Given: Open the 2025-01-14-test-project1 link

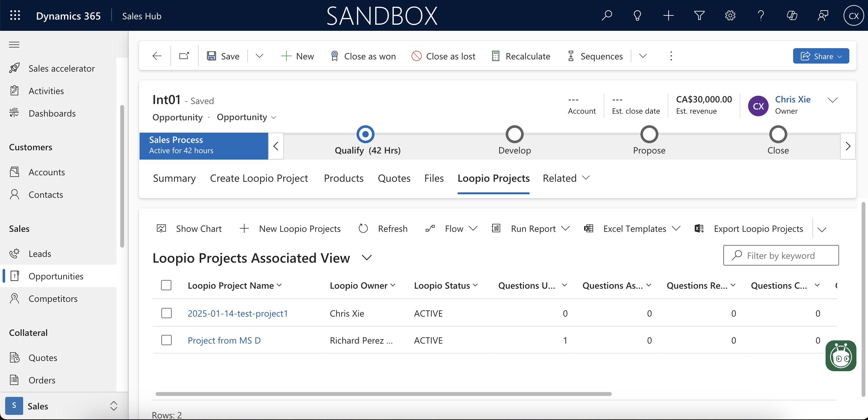Looking at the screenshot, I should 238,313.
